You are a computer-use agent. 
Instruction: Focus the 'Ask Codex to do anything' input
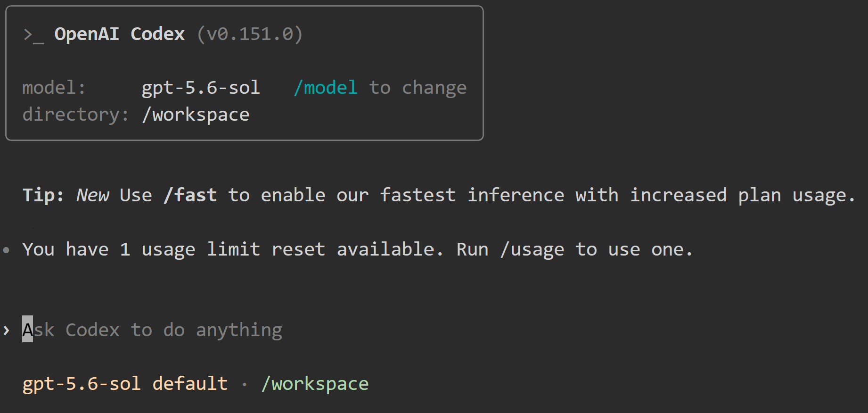coord(152,330)
